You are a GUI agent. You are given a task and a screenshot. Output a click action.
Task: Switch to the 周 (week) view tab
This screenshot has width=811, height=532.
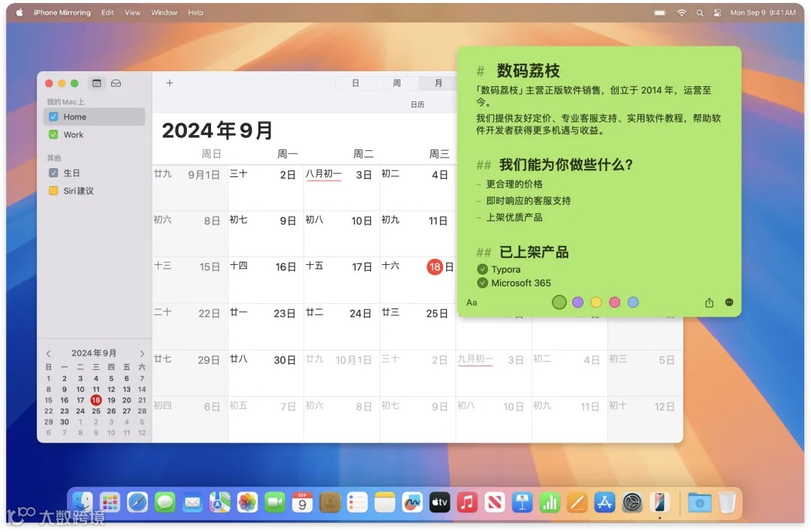396,83
